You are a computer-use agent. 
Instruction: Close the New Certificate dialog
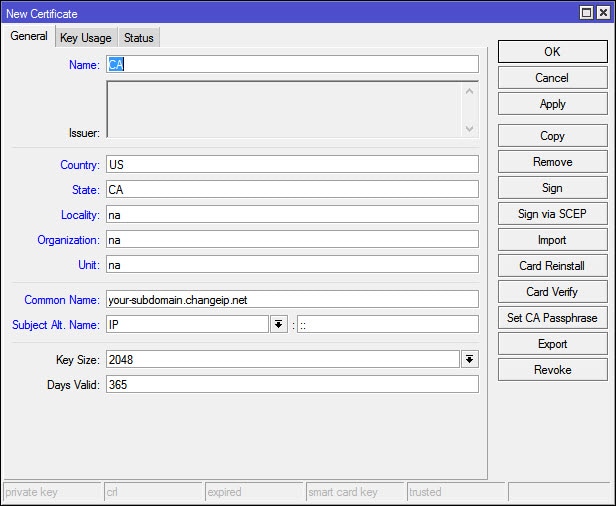pyautogui.click(x=603, y=13)
